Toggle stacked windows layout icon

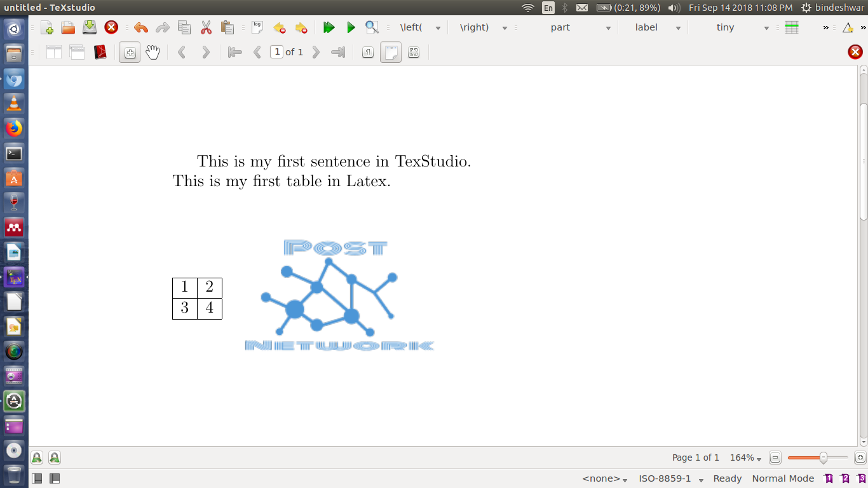click(77, 52)
